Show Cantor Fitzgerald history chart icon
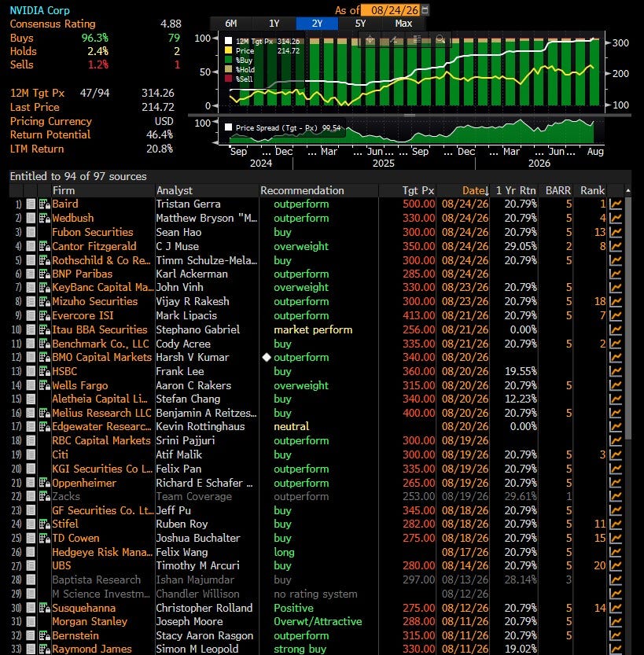Screen dimensions: 644x655 coord(615,246)
